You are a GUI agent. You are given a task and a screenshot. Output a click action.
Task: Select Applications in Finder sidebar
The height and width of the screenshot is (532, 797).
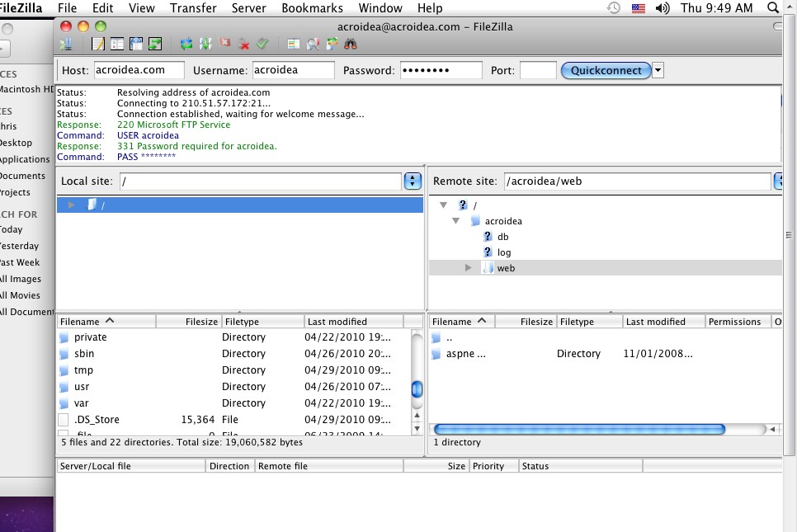coord(25,159)
